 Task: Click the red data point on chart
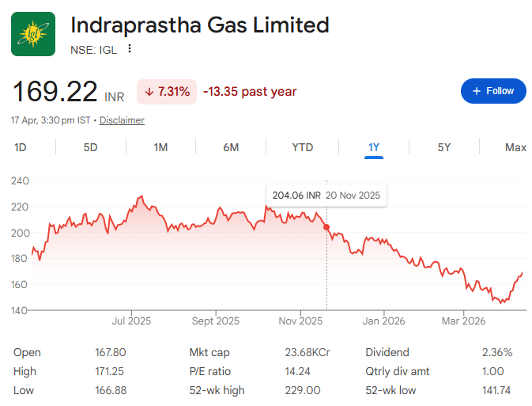click(x=326, y=227)
